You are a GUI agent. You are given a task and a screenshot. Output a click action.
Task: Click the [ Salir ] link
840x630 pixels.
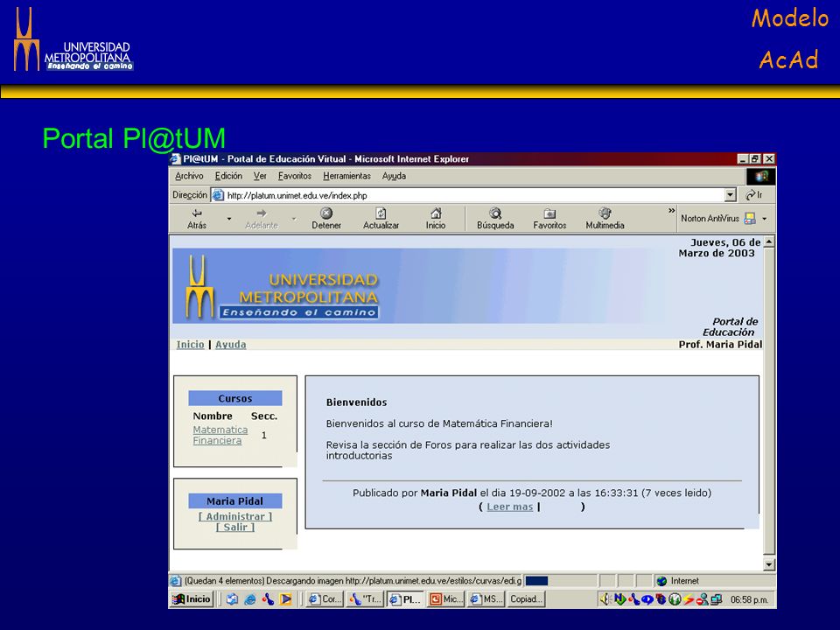pos(235,527)
